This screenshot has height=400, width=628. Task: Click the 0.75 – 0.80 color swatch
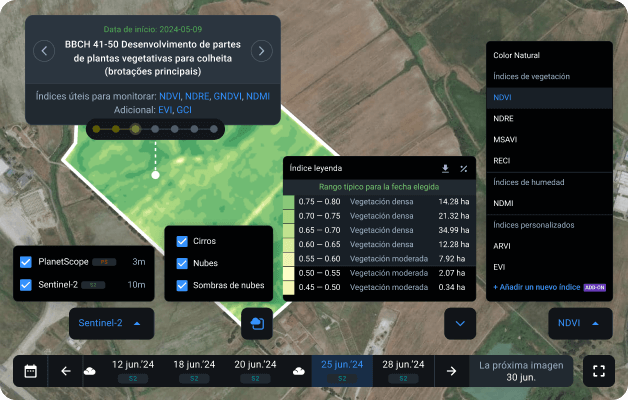pyautogui.click(x=289, y=202)
